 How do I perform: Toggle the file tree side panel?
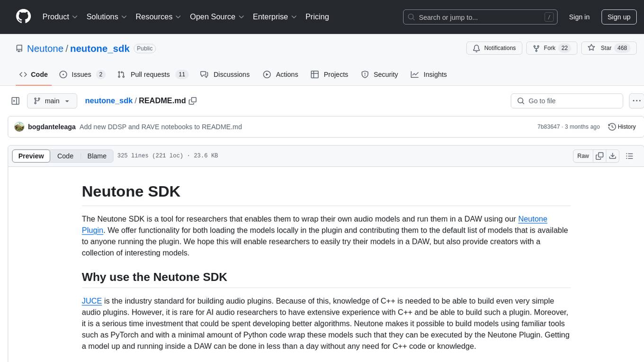(x=16, y=101)
